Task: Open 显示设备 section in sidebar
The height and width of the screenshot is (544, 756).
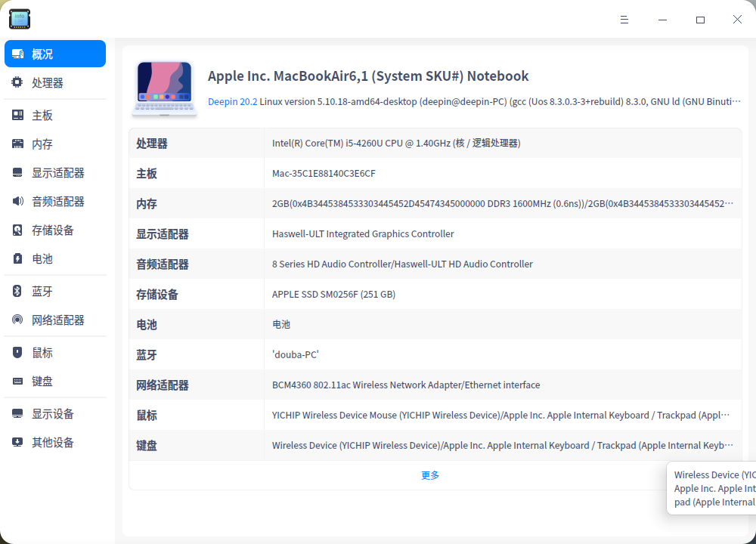Action: [55, 413]
